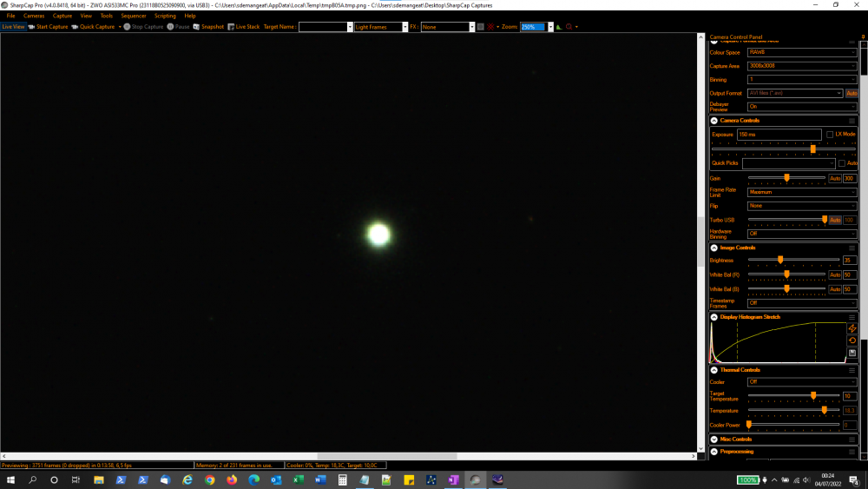Open the FX None dropdown
The image size is (868, 489).
471,27
